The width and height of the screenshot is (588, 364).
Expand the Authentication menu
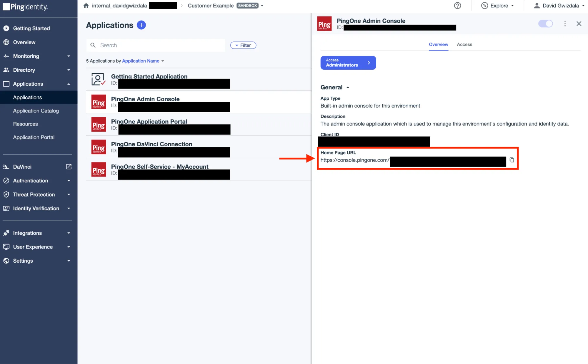(69, 181)
